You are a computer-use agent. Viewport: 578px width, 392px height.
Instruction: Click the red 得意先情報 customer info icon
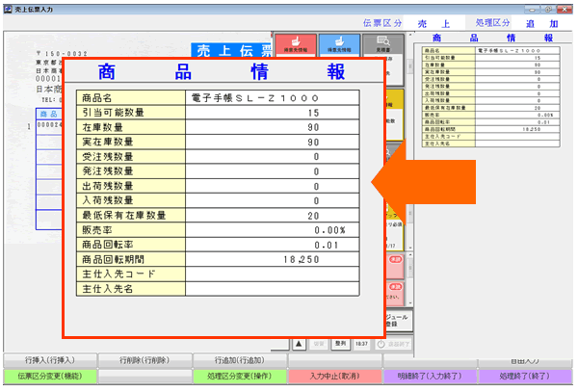pyautogui.click(x=295, y=44)
